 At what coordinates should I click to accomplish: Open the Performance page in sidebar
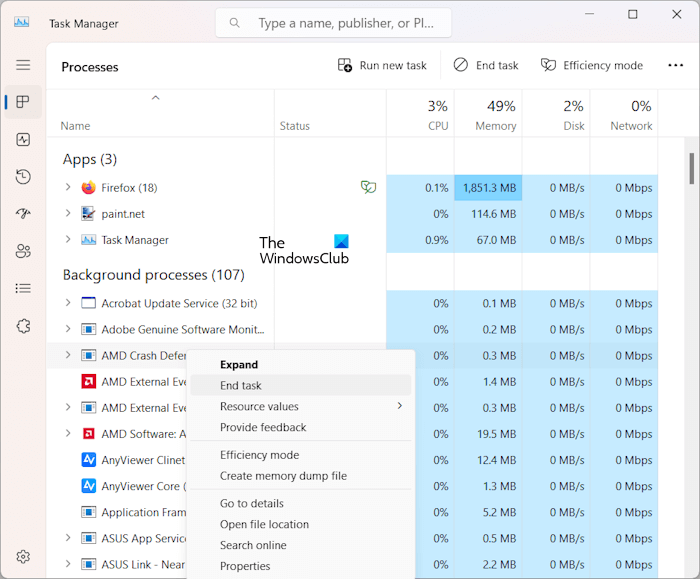[23, 139]
